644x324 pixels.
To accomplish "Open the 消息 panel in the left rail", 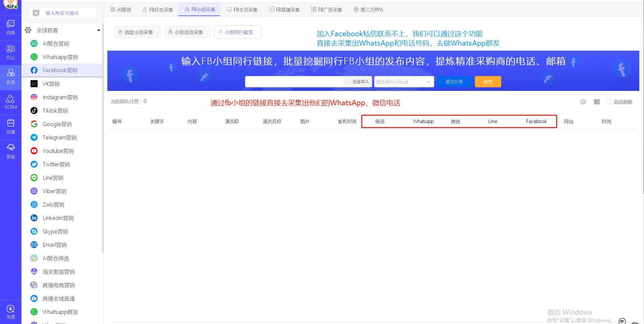I will point(10,27).
